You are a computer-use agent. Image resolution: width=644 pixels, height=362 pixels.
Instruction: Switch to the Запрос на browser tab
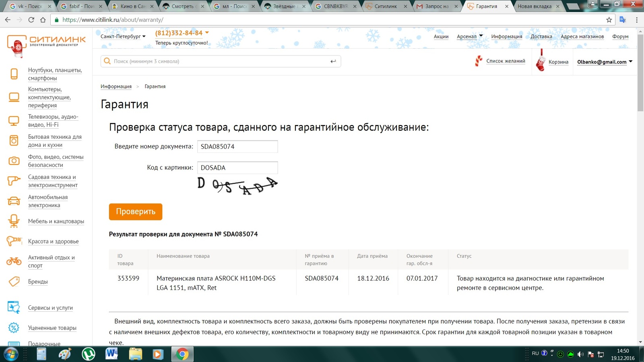[x=437, y=6]
